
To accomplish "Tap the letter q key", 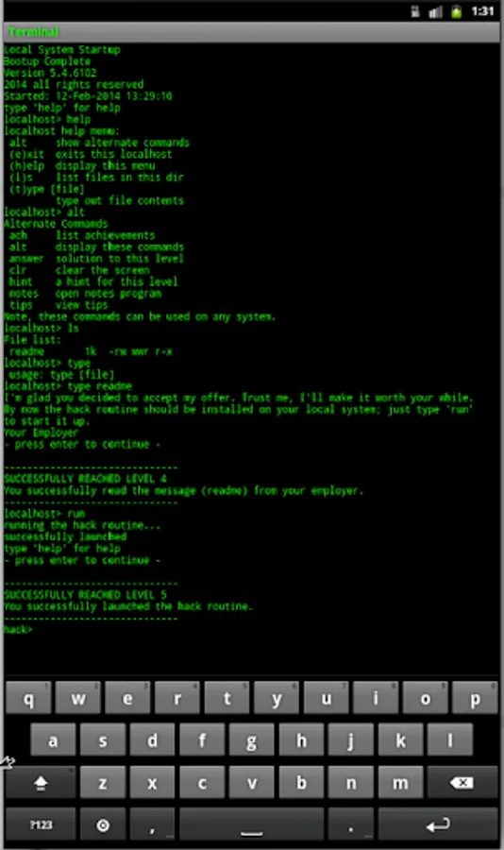I will click(x=28, y=698).
